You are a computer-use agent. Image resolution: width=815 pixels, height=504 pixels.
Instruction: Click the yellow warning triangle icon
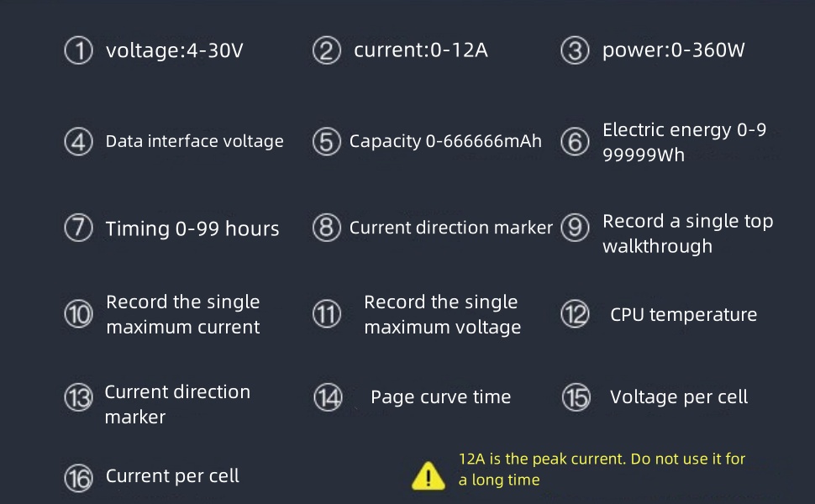(x=429, y=475)
